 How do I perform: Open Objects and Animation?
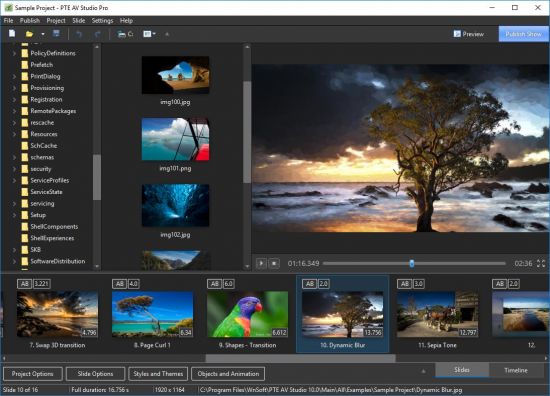coord(228,374)
